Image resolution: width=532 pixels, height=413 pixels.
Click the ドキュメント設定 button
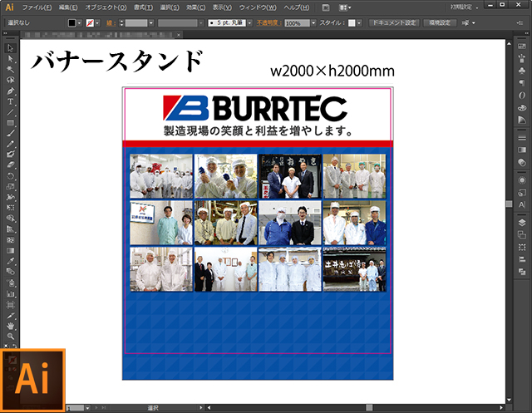click(x=394, y=22)
